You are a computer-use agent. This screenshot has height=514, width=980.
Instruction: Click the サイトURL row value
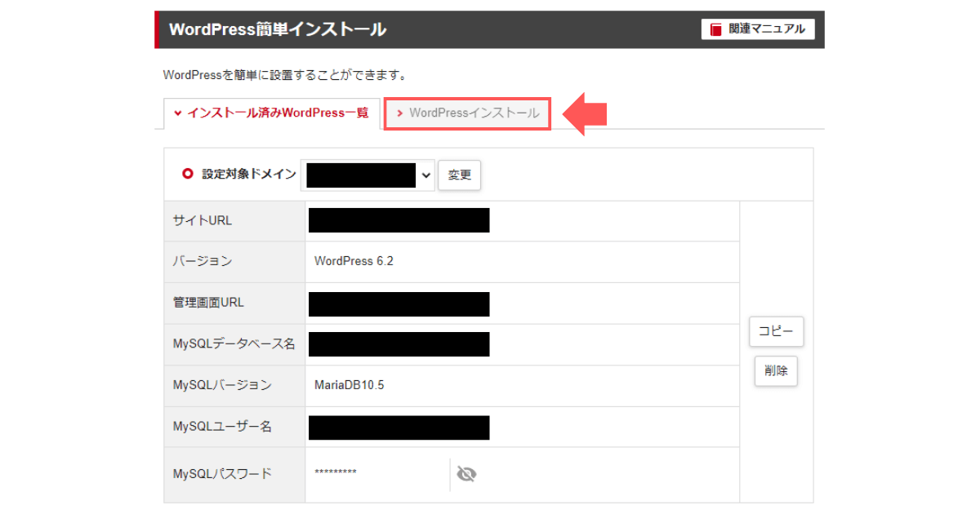pyautogui.click(x=399, y=219)
